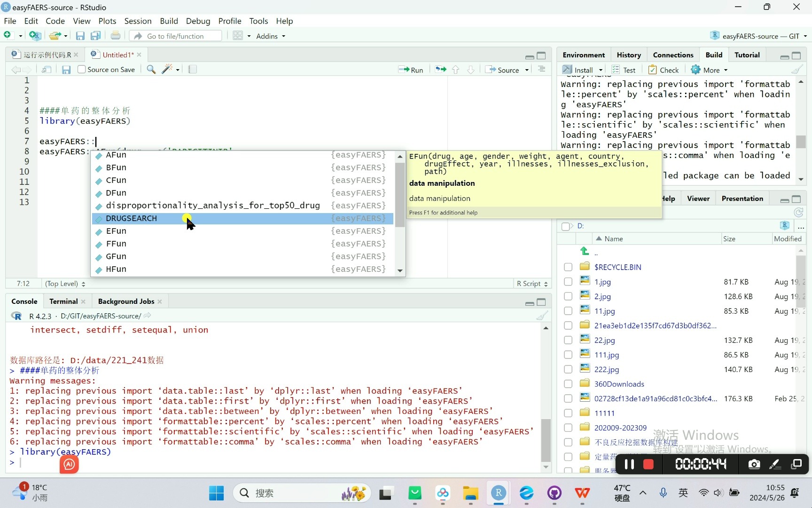
Task: Check the box next to $RECYCLE.BIN
Action: [568, 267]
